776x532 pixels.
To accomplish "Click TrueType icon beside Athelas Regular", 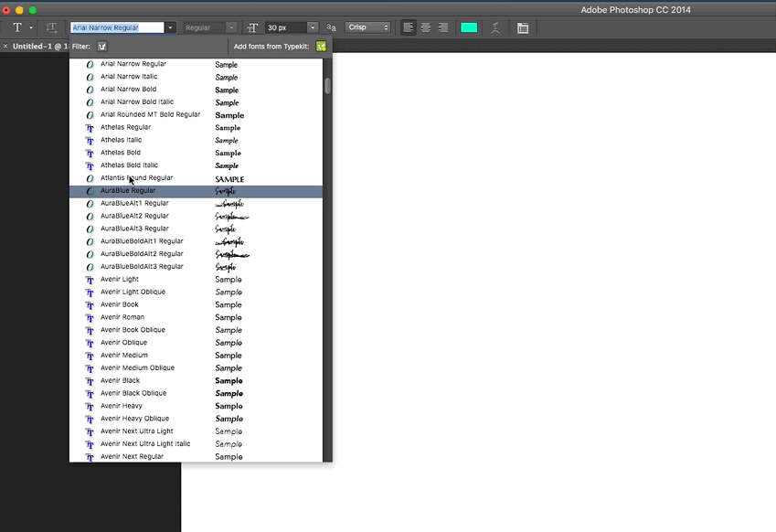I will 90,128.
